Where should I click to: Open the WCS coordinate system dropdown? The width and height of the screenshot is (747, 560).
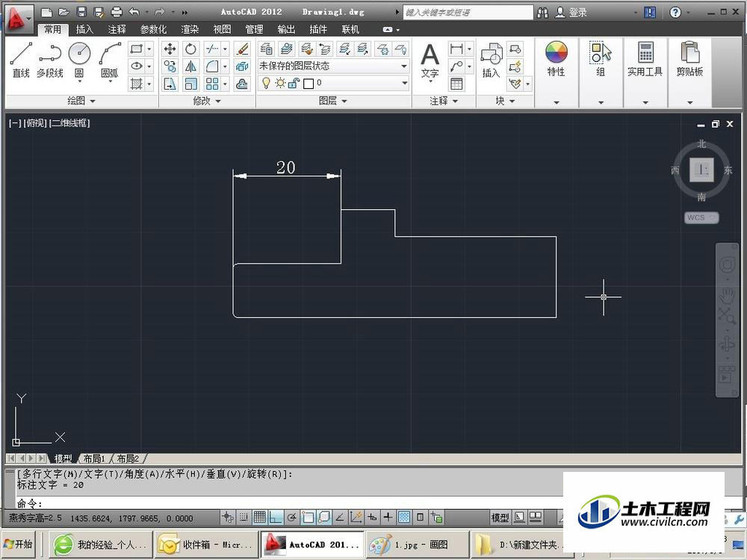[701, 217]
